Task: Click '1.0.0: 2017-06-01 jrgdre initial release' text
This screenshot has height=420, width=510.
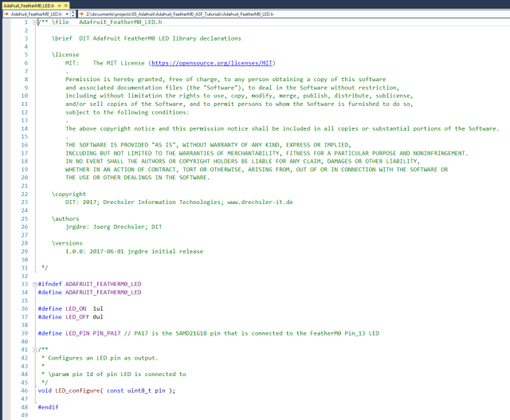Action: (x=135, y=252)
